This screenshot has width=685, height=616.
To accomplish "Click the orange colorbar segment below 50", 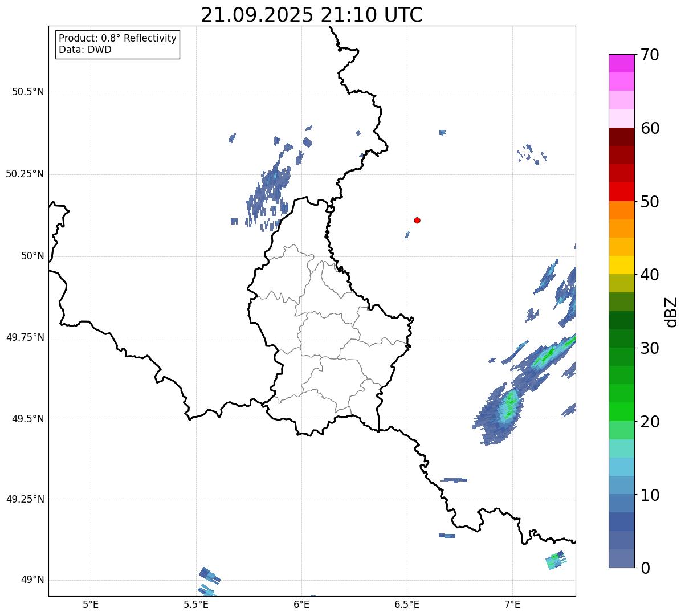I will coord(621,210).
